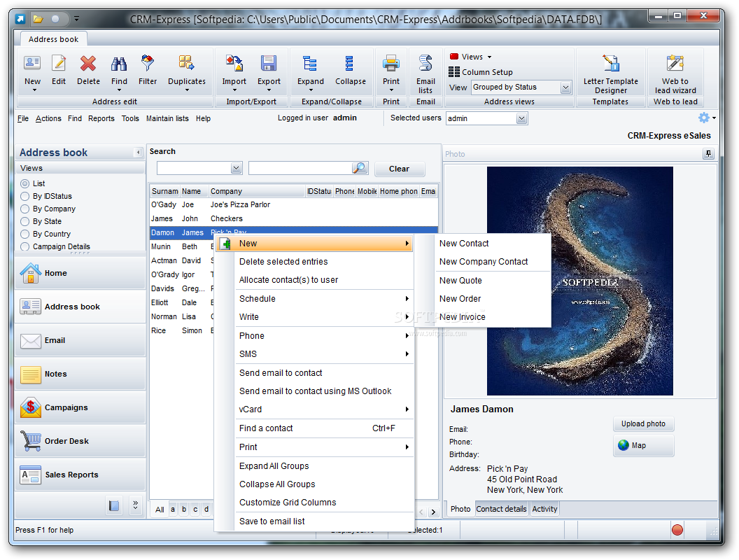Click the Filter funnel icon
This screenshot has height=560, width=739.
pyautogui.click(x=148, y=63)
